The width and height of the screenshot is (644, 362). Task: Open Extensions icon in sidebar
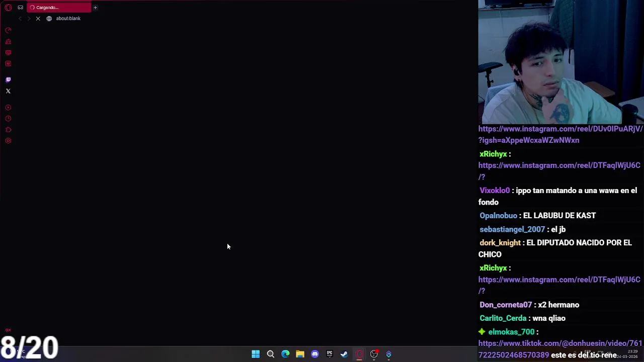[8, 130]
